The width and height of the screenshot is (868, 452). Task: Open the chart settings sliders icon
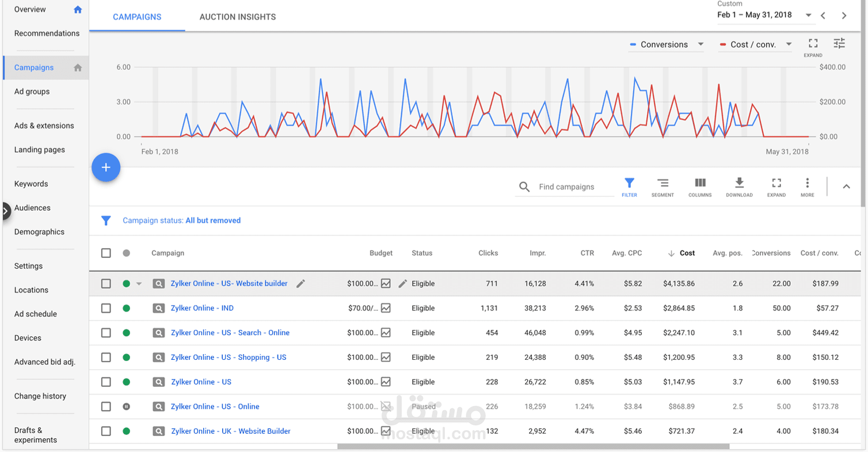tap(839, 43)
